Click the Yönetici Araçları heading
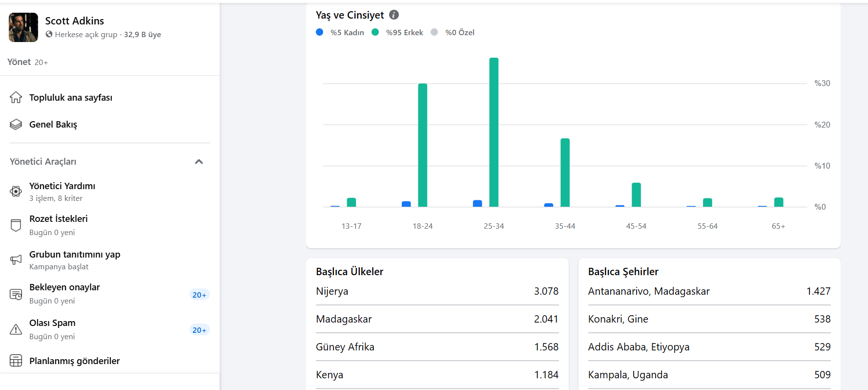This screenshot has height=390, width=868. click(x=43, y=162)
